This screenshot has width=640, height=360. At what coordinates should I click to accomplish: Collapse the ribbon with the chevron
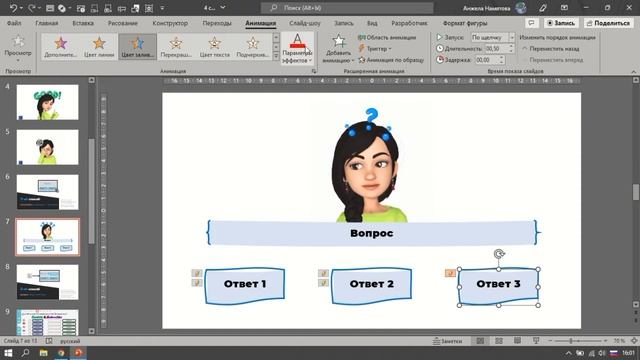coord(633,71)
